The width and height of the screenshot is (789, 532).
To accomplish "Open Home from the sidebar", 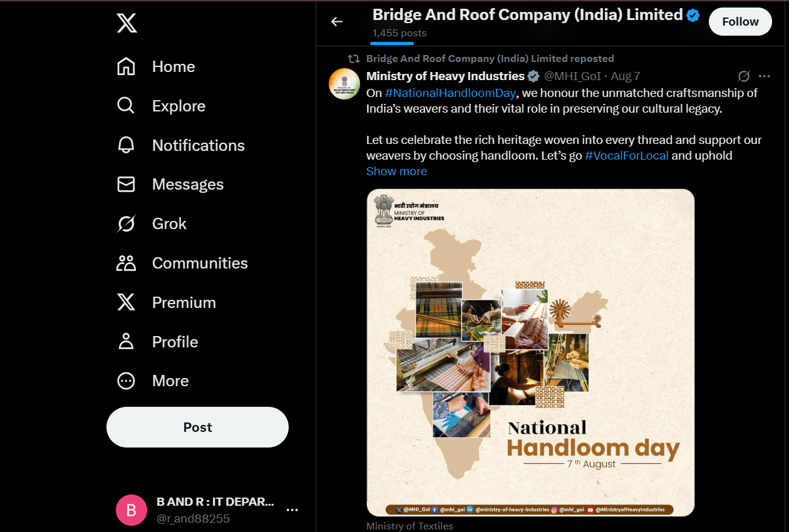I will [157, 66].
